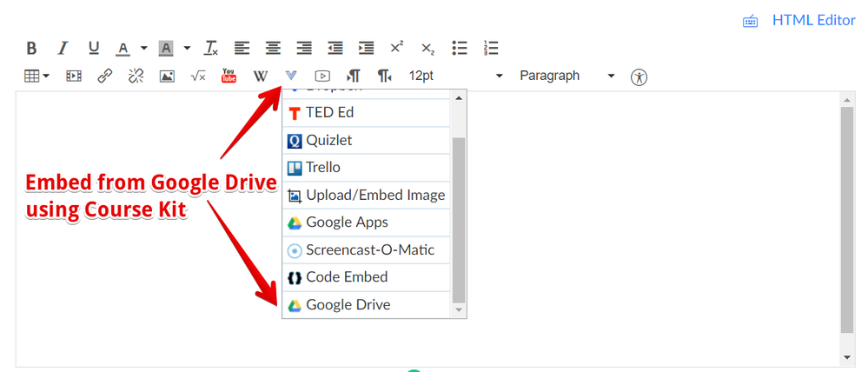Toggle italic text style
The image size is (868, 372).
[x=63, y=49]
